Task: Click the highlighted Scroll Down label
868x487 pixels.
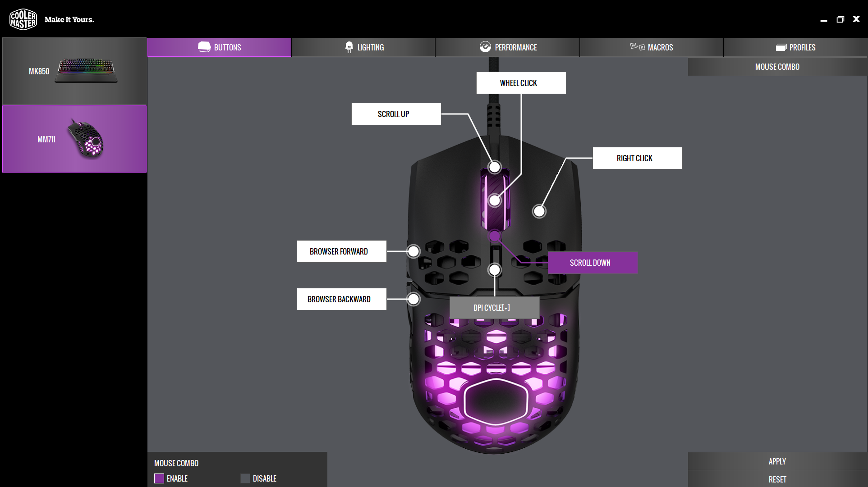Action: pos(592,263)
